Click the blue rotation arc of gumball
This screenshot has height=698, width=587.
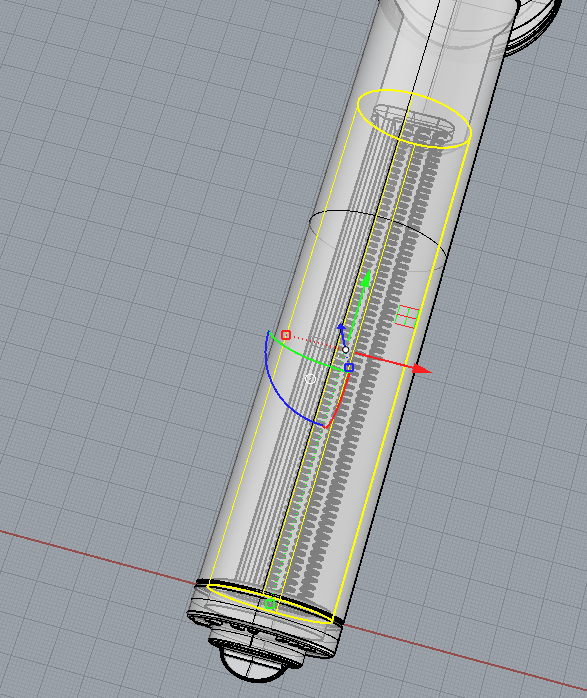pos(278,391)
